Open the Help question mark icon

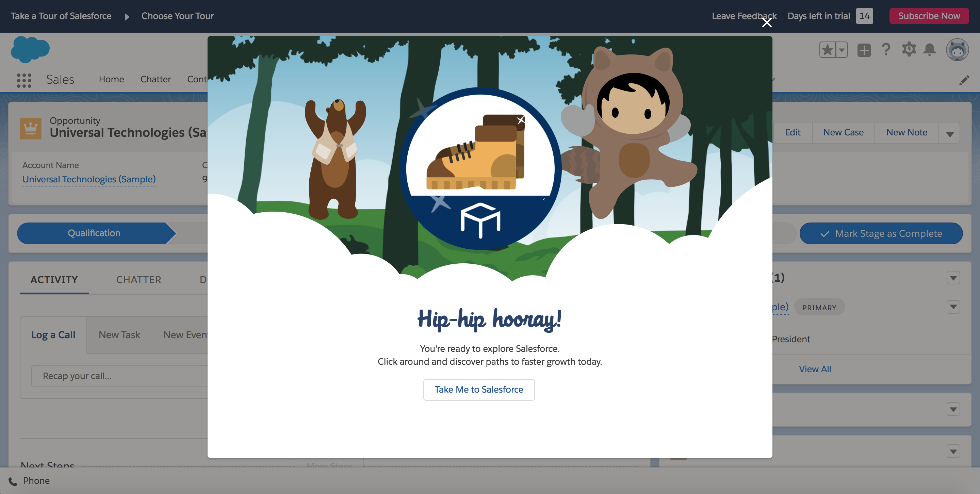886,49
